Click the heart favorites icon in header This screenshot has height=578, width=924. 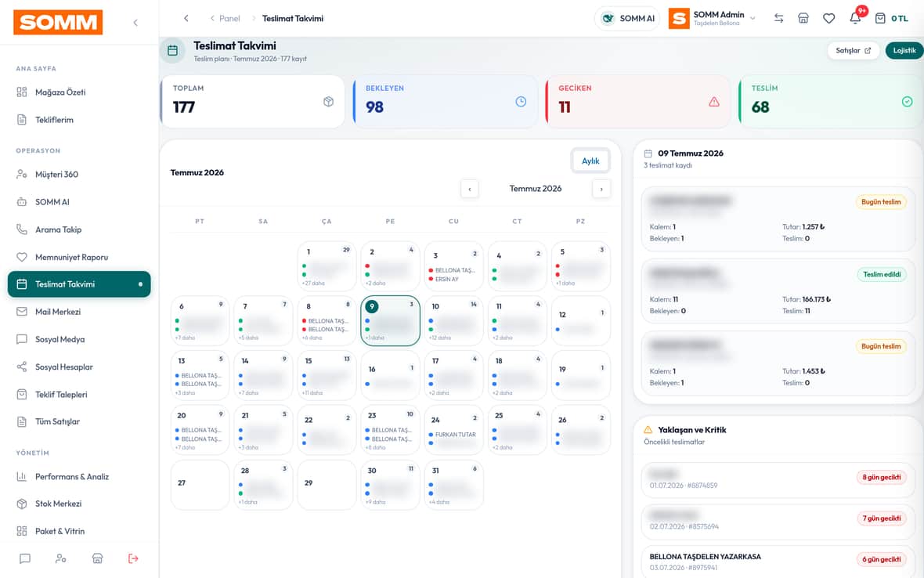828,18
